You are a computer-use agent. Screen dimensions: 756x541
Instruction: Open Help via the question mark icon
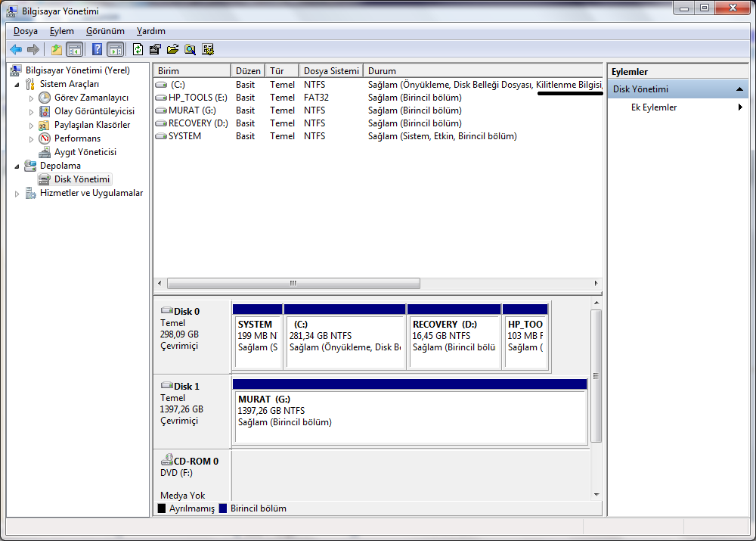(97, 49)
